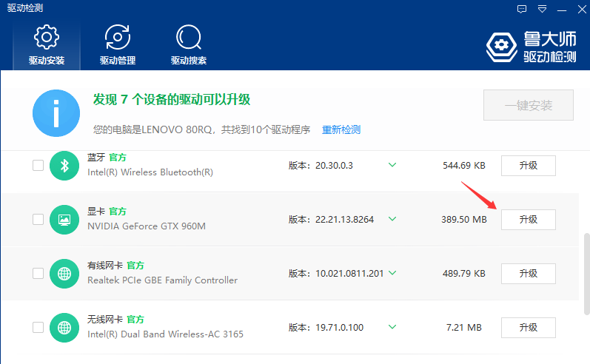Viewport: 590px width, 364px height.
Task: Click the 无线网卡 globe icon
Action: pyautogui.click(x=64, y=328)
